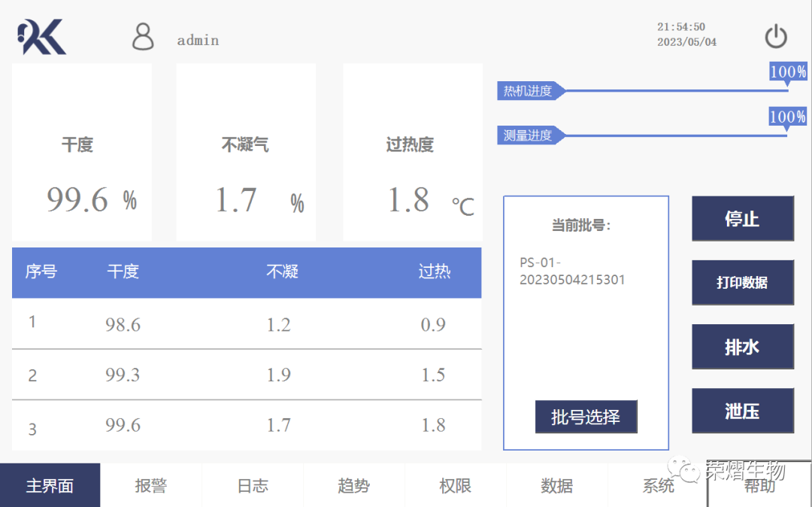Select the 主界面 (Main Screen) tab
Screen dimensions: 812x507
coord(50,485)
